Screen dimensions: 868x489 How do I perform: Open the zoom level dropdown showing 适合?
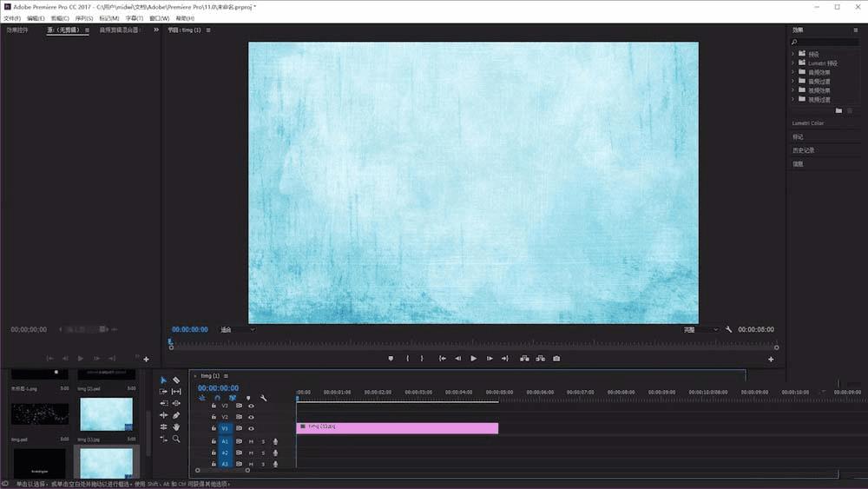coord(237,330)
